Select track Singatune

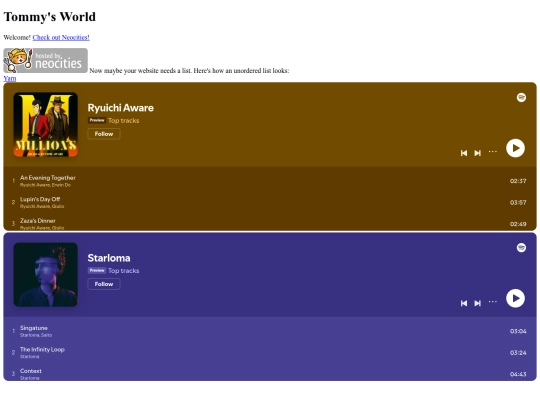tap(270, 331)
